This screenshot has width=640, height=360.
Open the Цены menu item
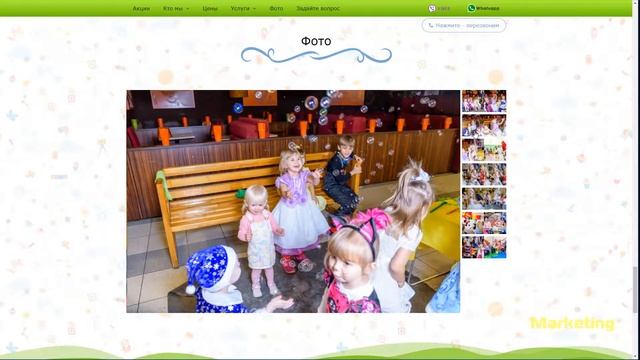210,9
